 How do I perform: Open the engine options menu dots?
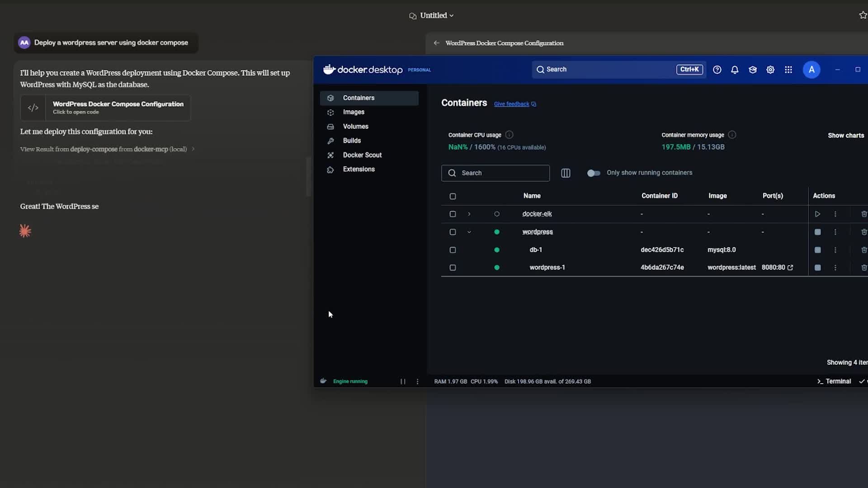417,381
